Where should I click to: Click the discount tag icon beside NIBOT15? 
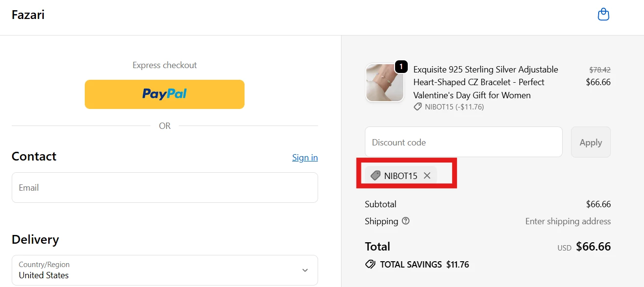click(x=375, y=176)
